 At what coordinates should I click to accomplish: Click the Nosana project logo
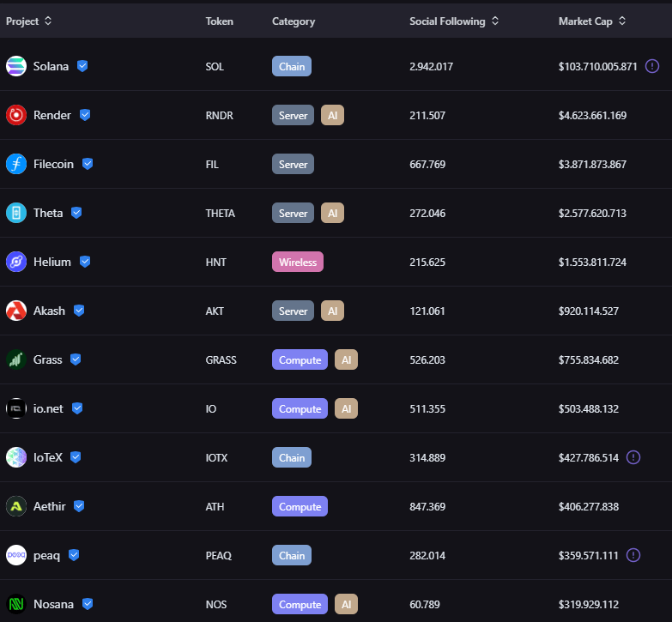pyautogui.click(x=16, y=604)
